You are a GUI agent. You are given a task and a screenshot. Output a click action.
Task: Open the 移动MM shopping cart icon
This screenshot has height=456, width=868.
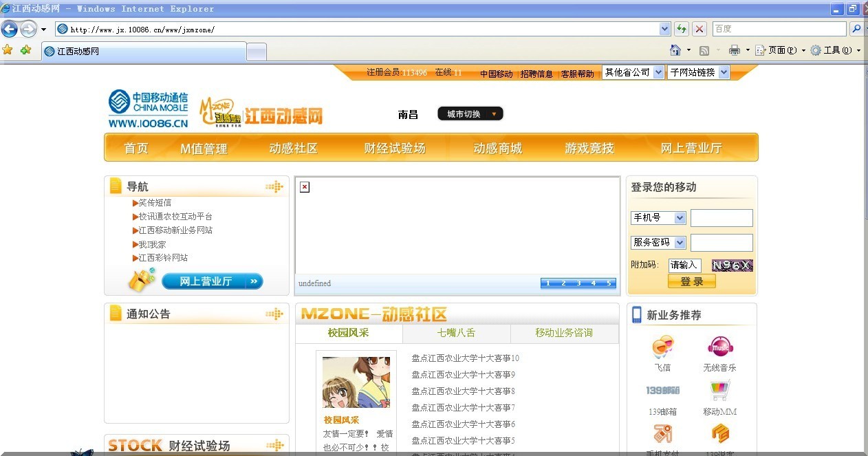pyautogui.click(x=719, y=391)
